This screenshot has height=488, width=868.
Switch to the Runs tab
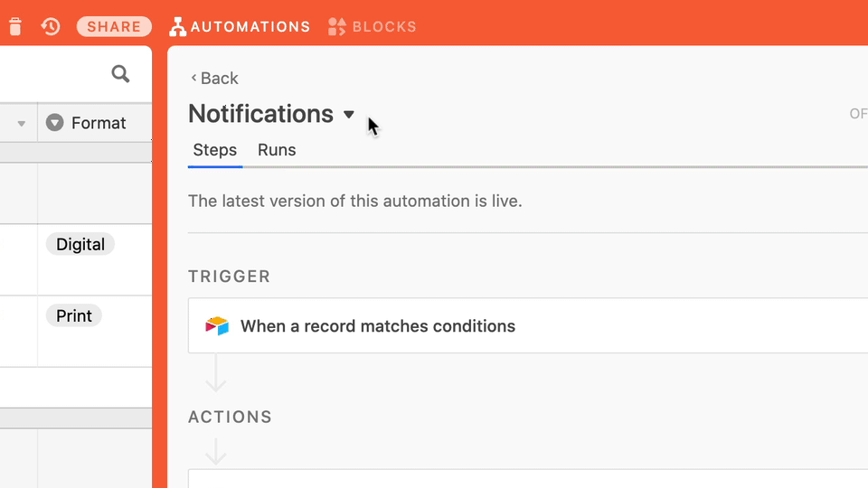point(277,150)
